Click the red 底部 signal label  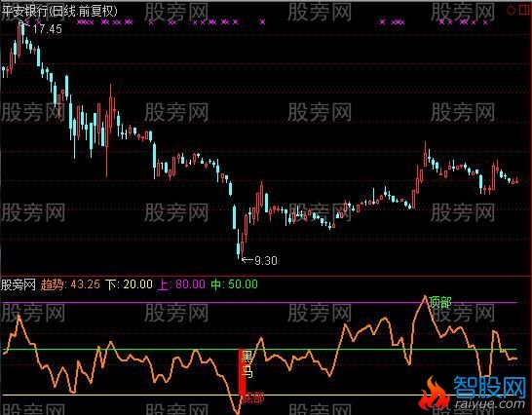pos(252,397)
